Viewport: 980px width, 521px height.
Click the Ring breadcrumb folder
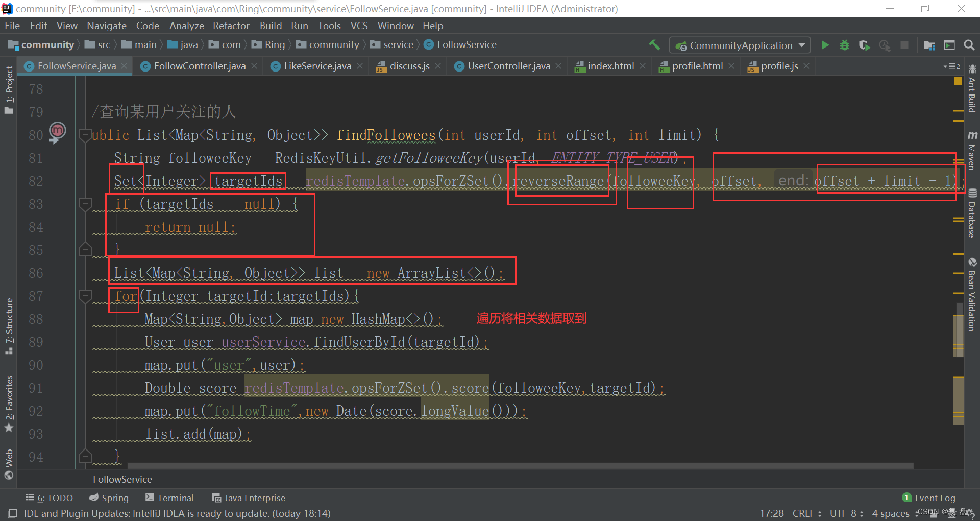click(268, 45)
